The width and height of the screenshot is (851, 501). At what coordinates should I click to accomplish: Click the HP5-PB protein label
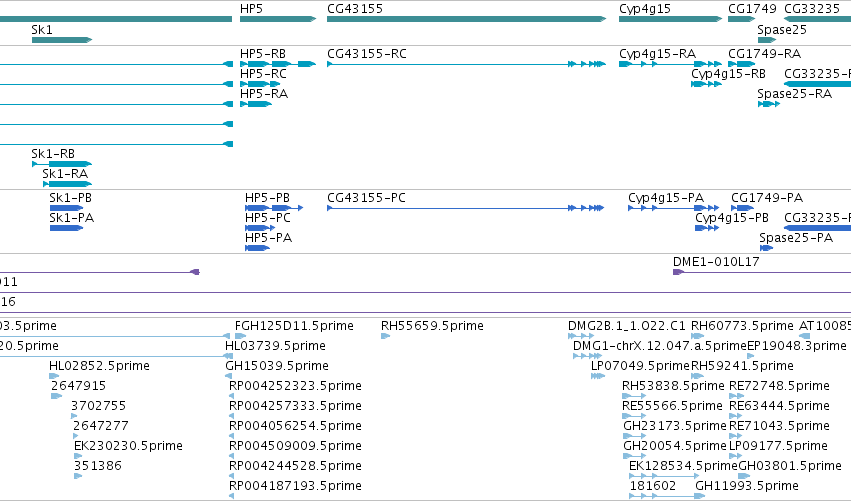pos(267,198)
